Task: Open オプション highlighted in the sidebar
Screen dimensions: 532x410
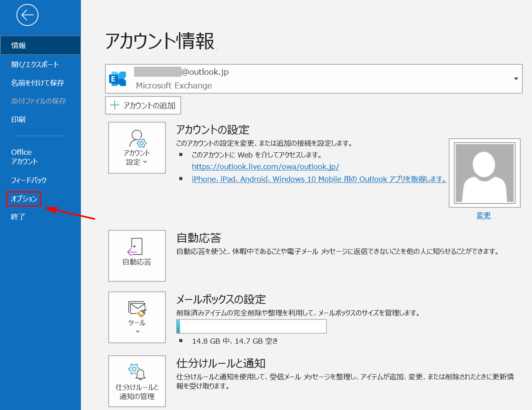Action: [23, 199]
